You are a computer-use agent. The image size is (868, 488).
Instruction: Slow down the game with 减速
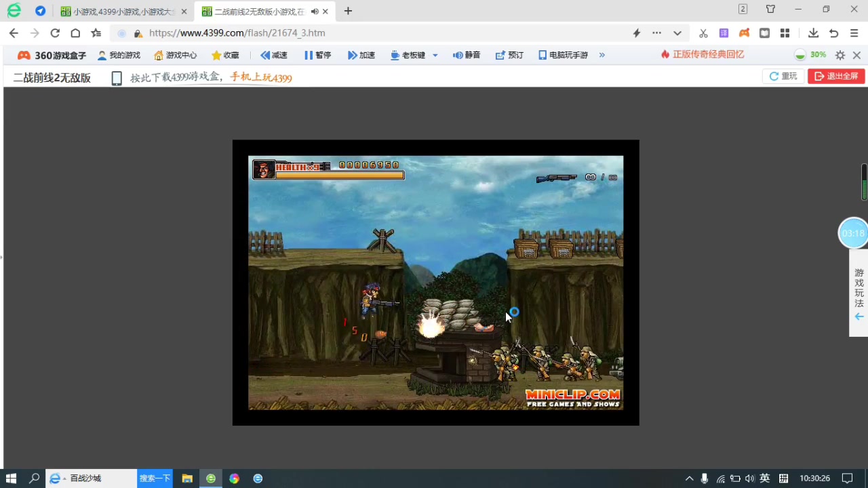coord(274,56)
